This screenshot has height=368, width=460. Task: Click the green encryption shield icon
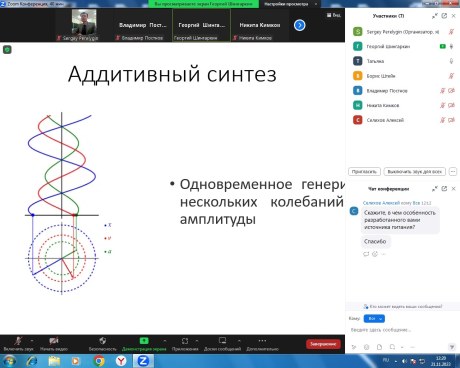click(7, 50)
